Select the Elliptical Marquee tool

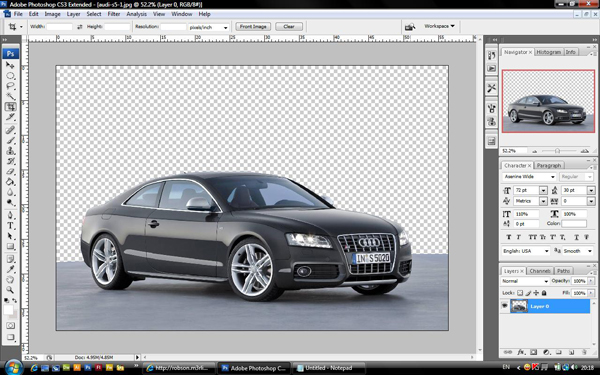click(x=10, y=76)
